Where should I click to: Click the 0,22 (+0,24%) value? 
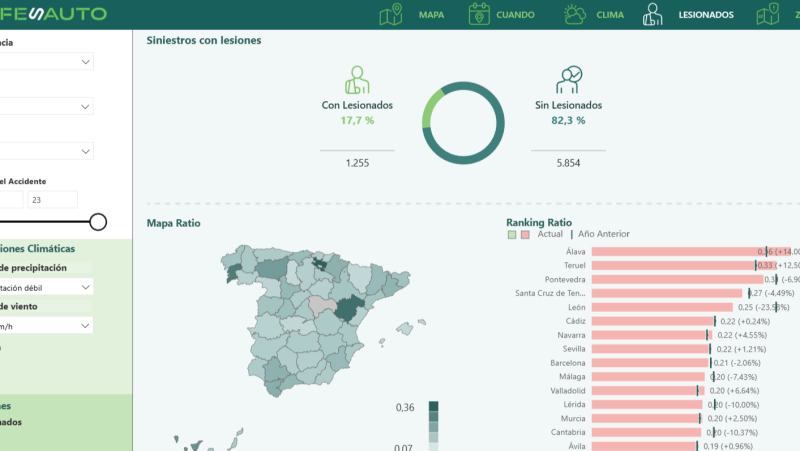745,321
